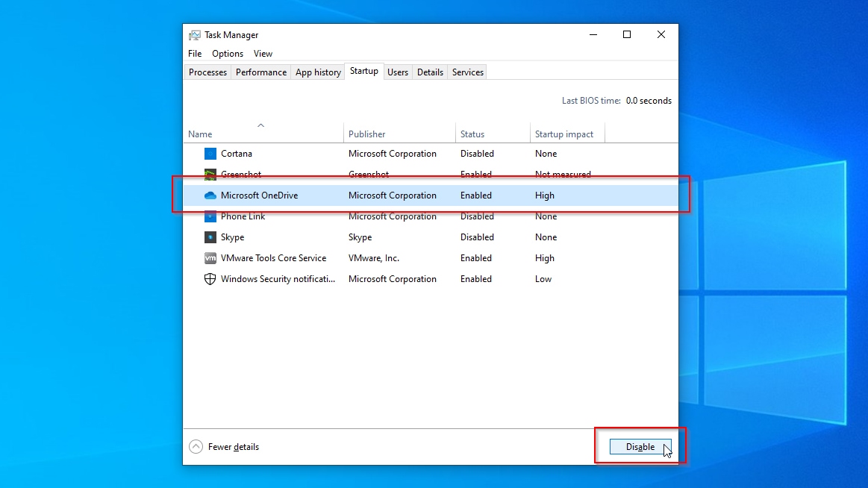Select the Phone Link icon
The width and height of the screenshot is (868, 488).
(x=210, y=216)
